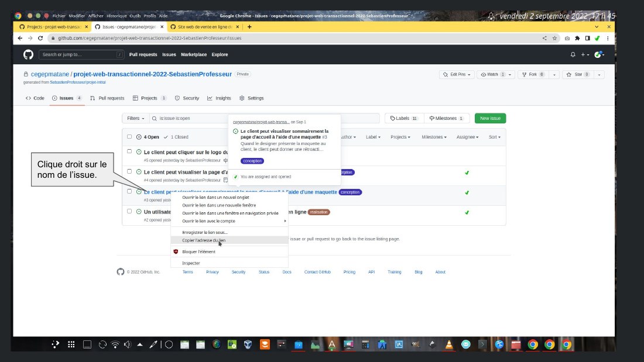Viewport: 644px width, 362px height.
Task: Open the Edit Pins dropdown
Action: [x=457, y=75]
